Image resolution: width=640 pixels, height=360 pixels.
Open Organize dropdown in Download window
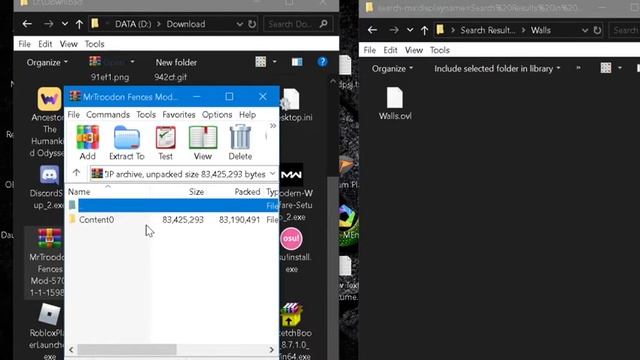tap(47, 62)
